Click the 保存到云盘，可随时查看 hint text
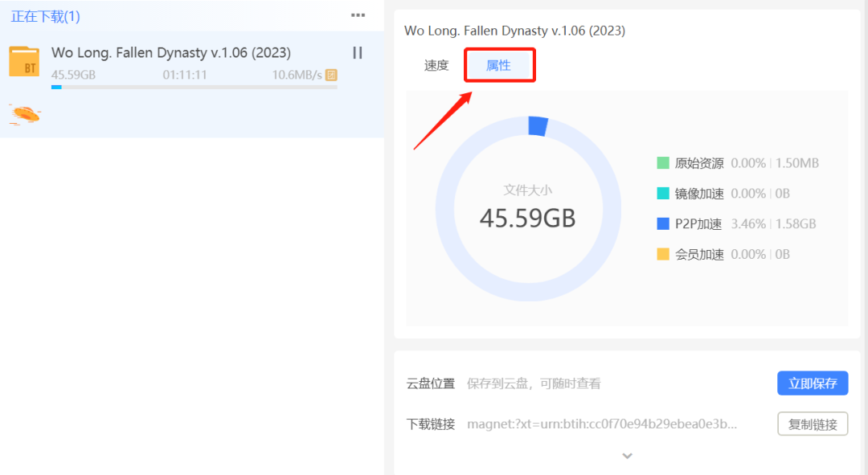Image resolution: width=868 pixels, height=475 pixels. [x=534, y=383]
